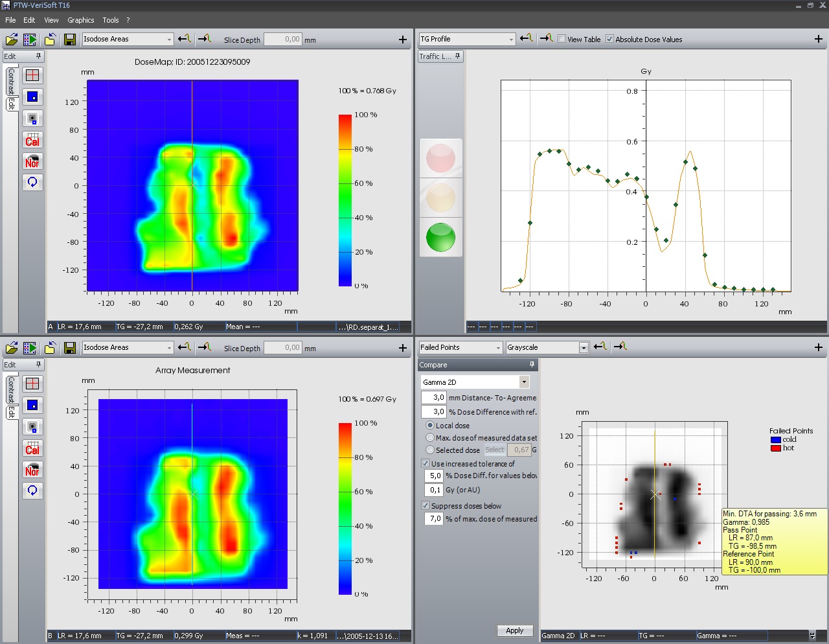Viewport: 829px width, 644px height.
Task: Click the color scale bar of top DoseMap
Action: point(345,200)
